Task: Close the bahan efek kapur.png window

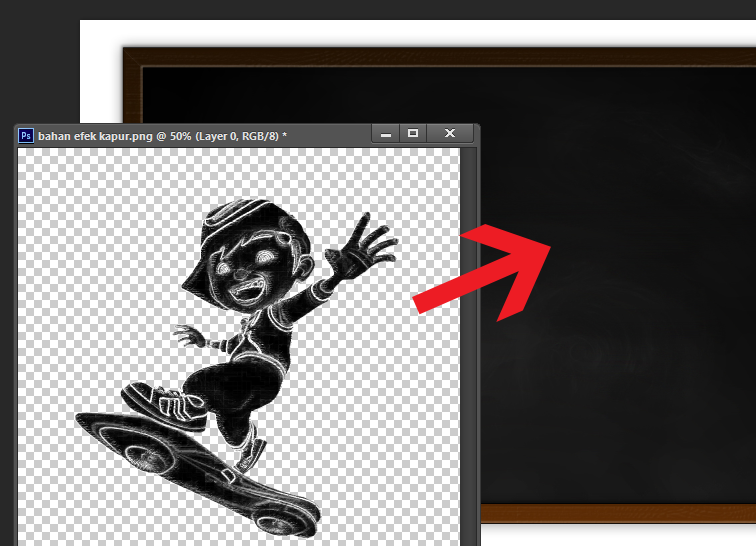Action: (450, 134)
